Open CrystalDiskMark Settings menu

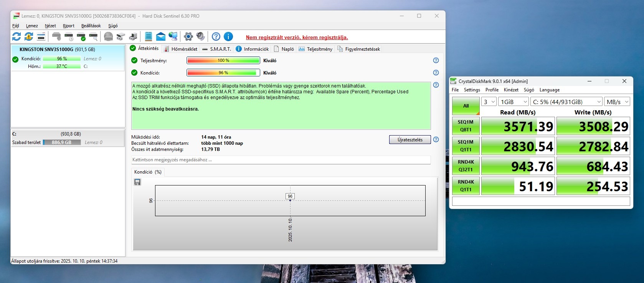click(x=472, y=90)
